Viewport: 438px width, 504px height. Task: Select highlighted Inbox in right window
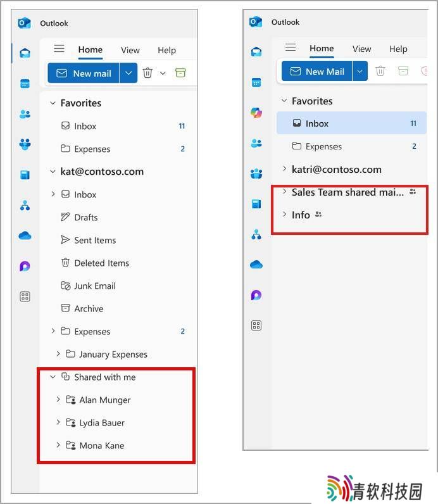tap(351, 123)
